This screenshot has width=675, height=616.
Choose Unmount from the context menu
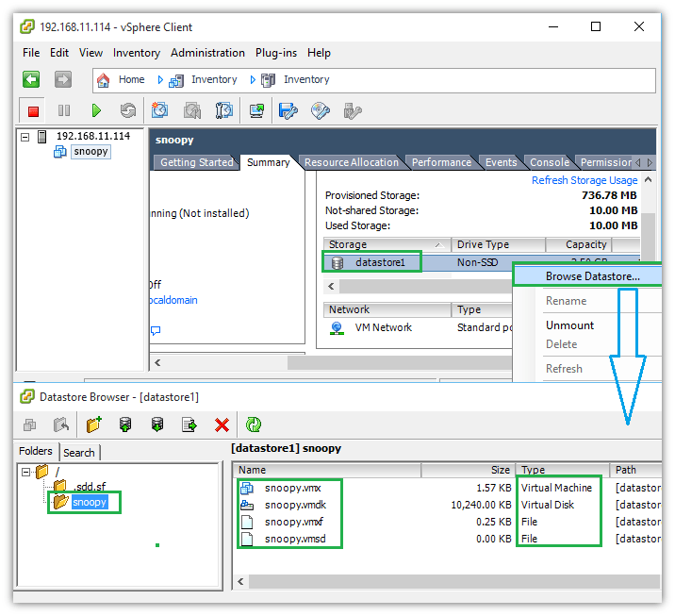tap(569, 325)
